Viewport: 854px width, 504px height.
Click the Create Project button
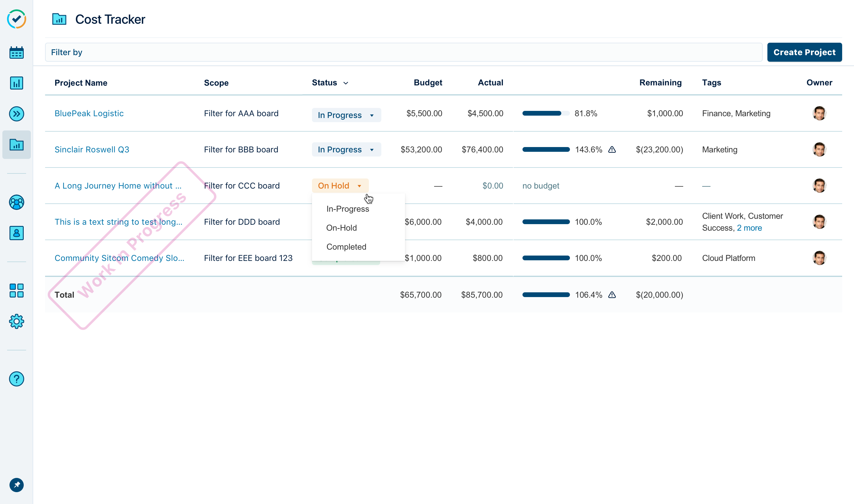tap(804, 52)
